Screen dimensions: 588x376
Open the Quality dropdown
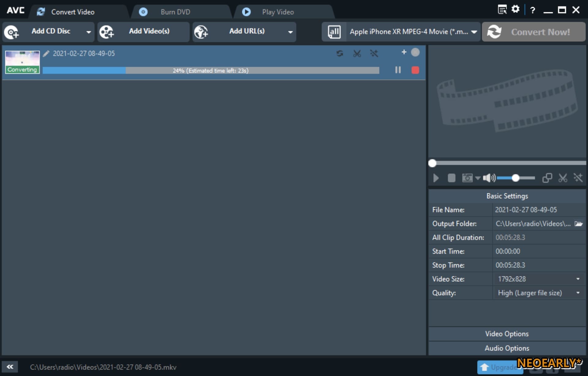click(578, 293)
